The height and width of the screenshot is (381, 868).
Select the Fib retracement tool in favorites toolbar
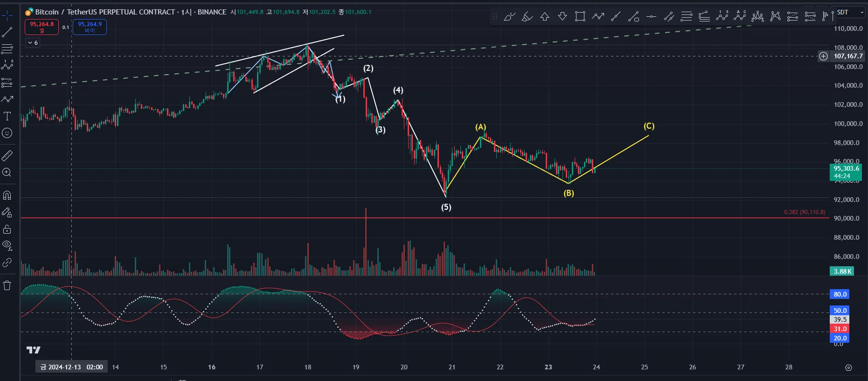687,17
